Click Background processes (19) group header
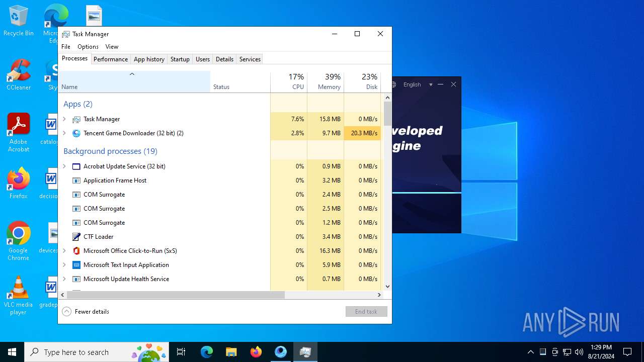 point(110,151)
